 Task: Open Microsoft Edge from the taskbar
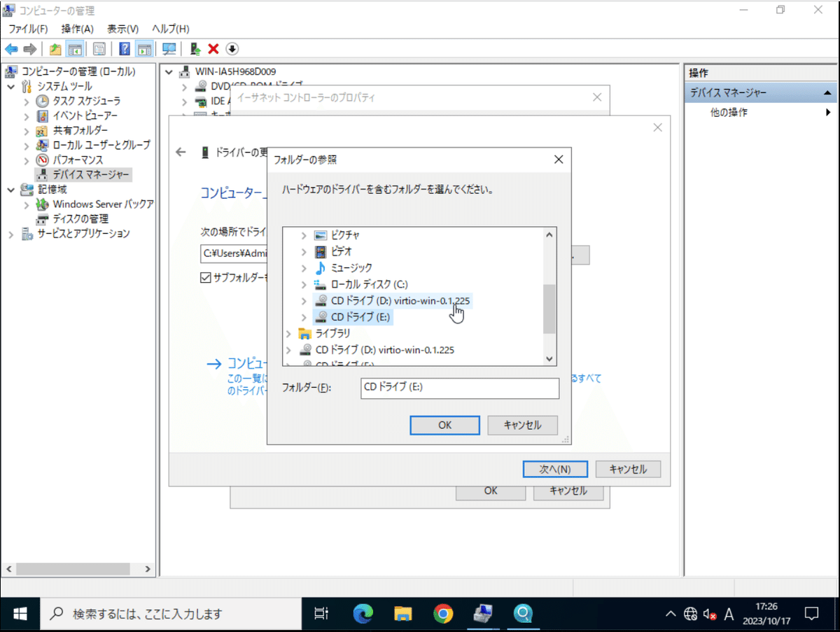pos(363,614)
